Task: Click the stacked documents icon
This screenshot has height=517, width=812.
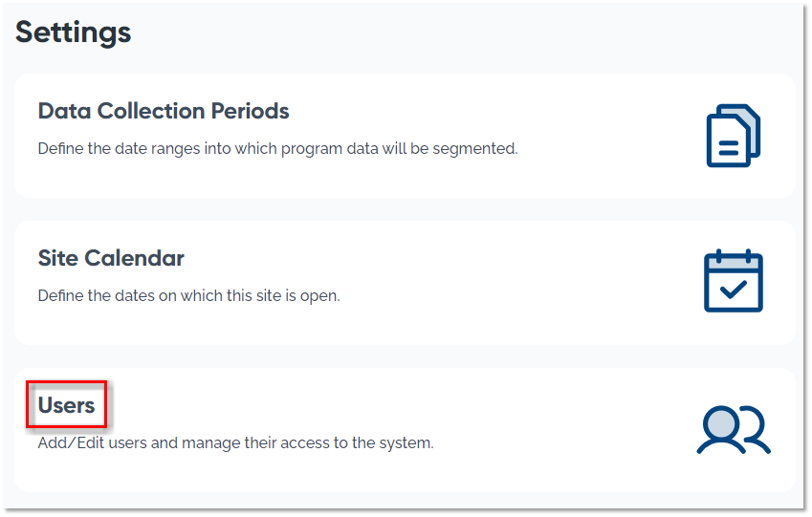Action: coord(733,136)
